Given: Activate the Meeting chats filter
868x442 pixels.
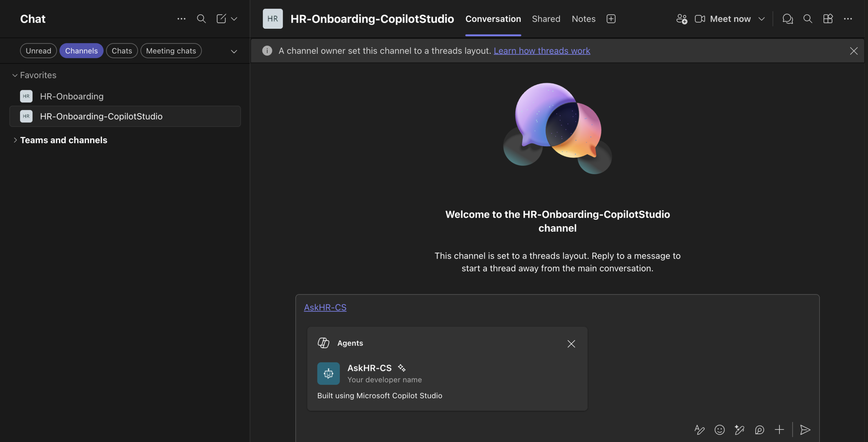Looking at the screenshot, I should 171,50.
